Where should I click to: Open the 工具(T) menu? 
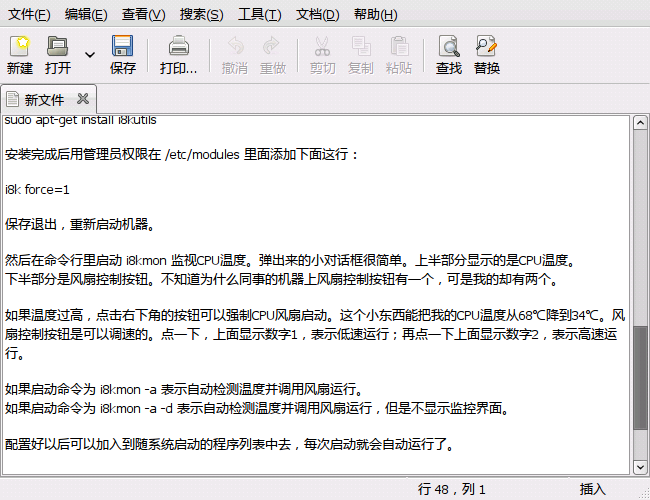260,15
